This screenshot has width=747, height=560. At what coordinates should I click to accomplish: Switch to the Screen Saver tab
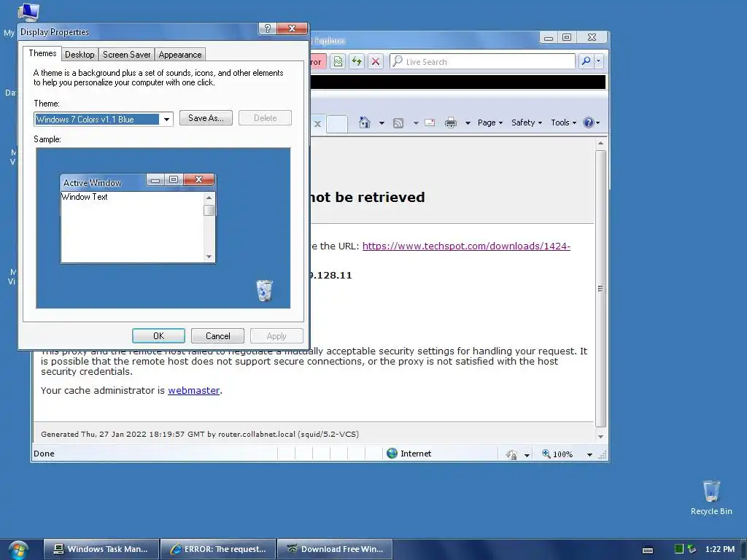[x=127, y=54]
